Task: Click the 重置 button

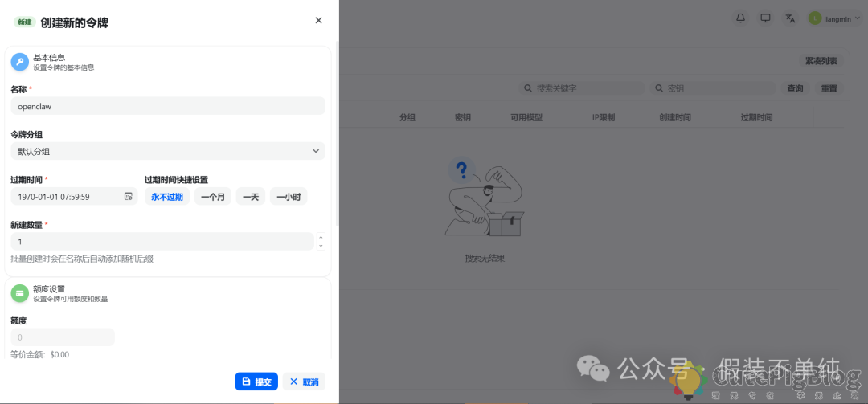Action: 829,88
